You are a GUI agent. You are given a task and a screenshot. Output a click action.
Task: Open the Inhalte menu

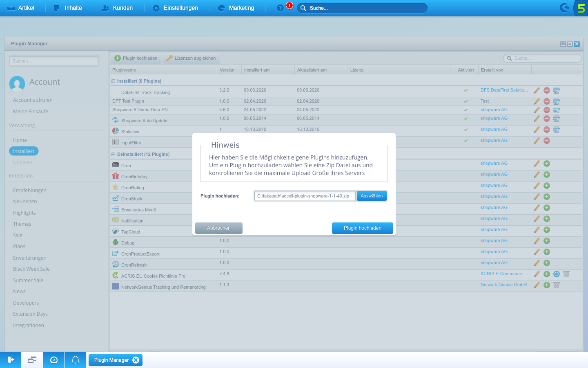(68, 8)
